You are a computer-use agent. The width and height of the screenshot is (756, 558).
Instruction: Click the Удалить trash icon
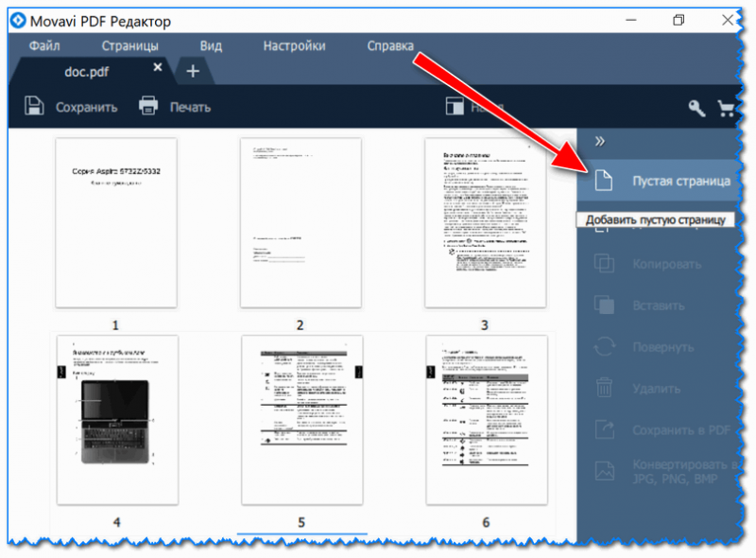coord(604,388)
